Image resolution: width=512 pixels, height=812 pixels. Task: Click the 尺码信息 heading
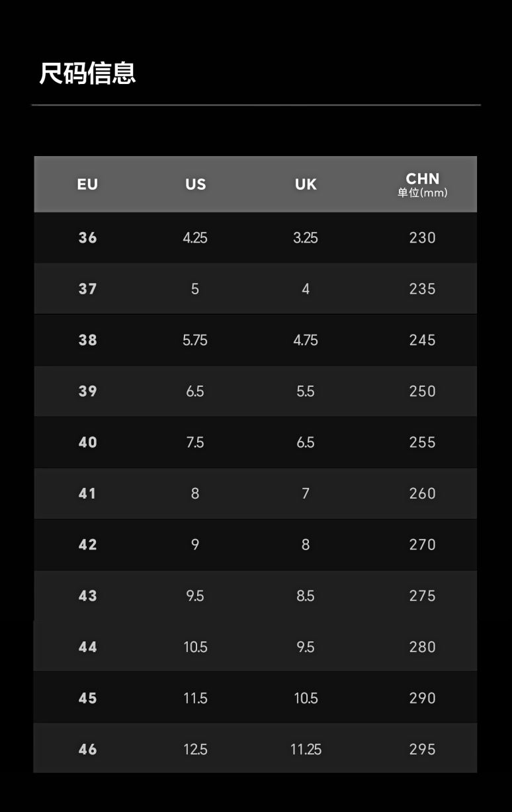[x=87, y=73]
